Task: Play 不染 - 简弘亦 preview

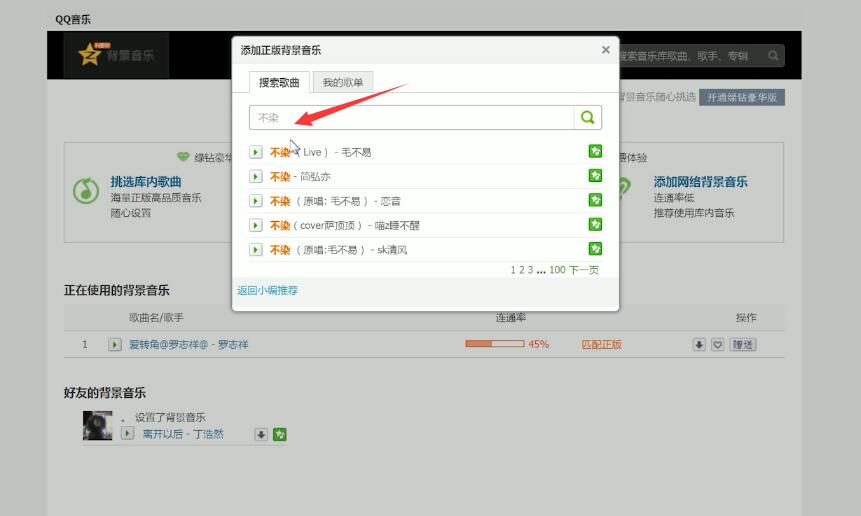Action: 255,176
